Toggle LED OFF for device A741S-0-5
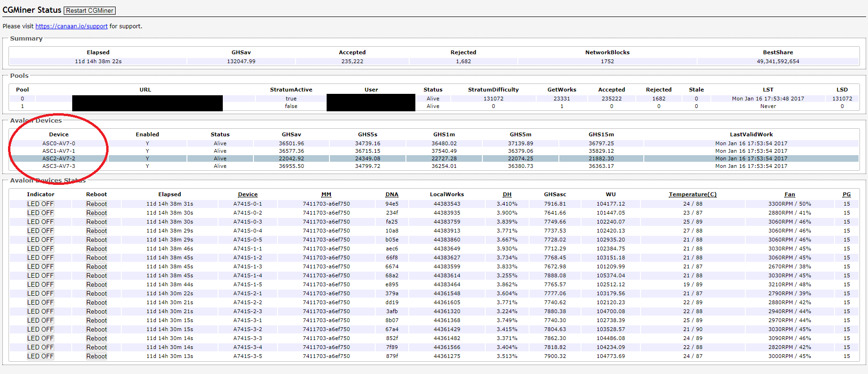Image resolution: width=868 pixels, height=374 pixels. coord(40,240)
